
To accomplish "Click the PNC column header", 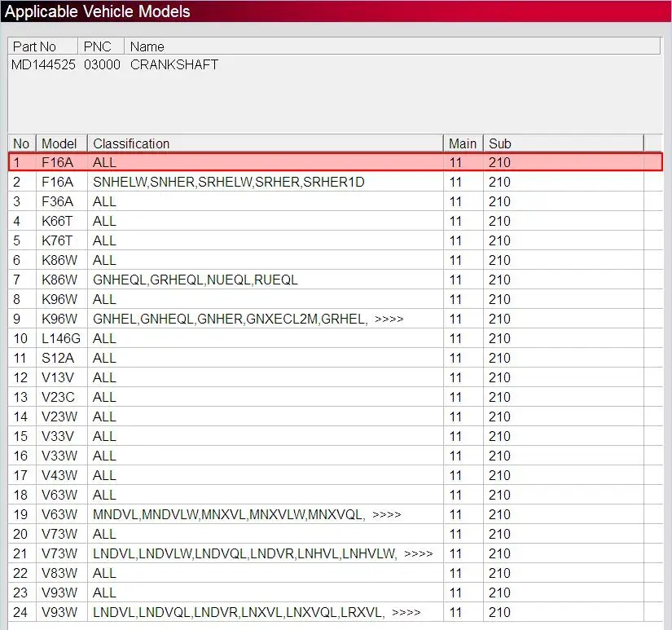I will pos(101,46).
